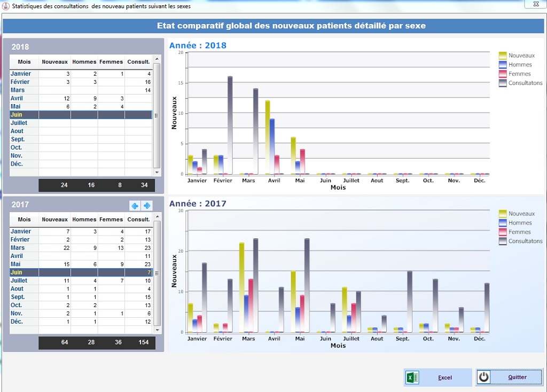547x392 pixels.
Task: Click the application icon in title bar
Action: coord(6,6)
